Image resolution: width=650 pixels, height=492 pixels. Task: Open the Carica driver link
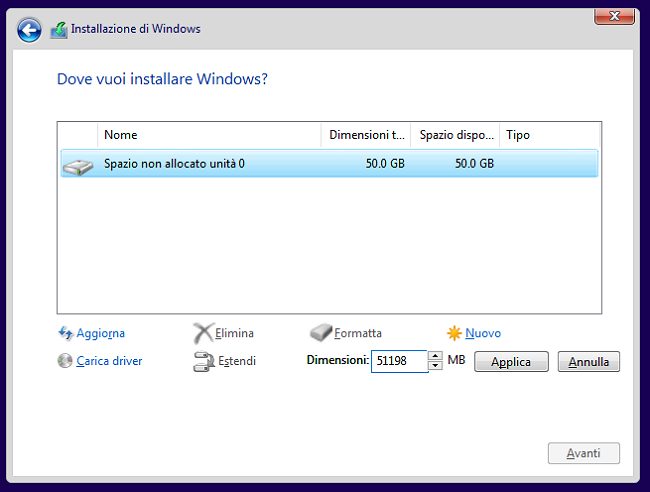coord(109,361)
